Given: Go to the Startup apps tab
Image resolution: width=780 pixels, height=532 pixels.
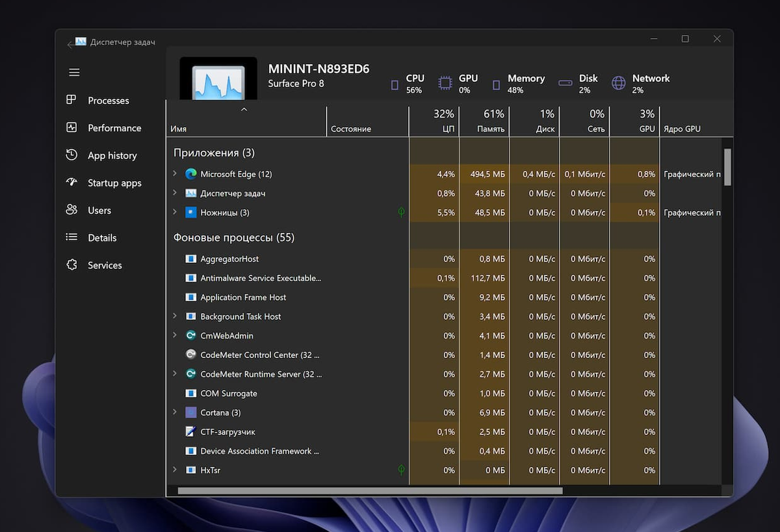Looking at the screenshot, I should 114,183.
